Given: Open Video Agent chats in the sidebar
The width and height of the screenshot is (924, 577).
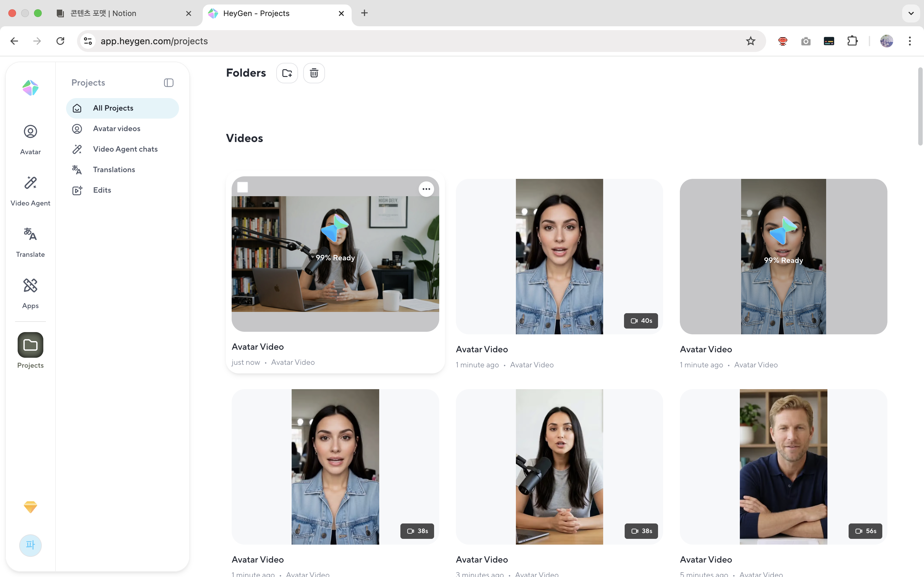Looking at the screenshot, I should point(125,149).
